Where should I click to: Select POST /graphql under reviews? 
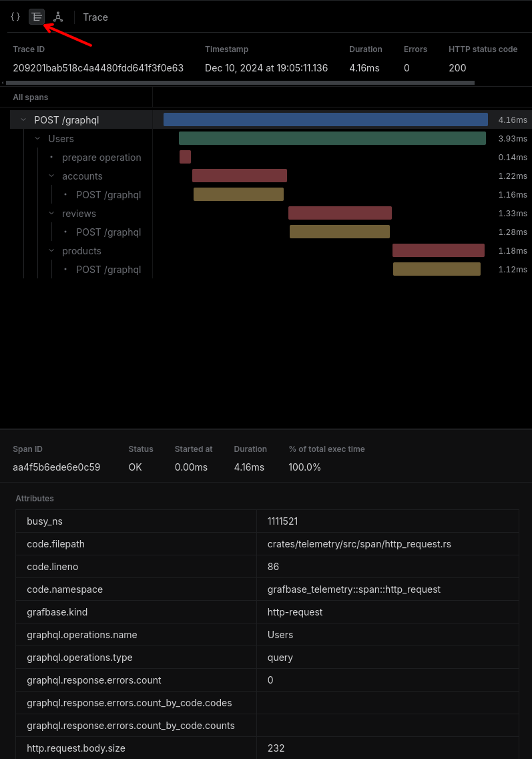click(x=108, y=232)
